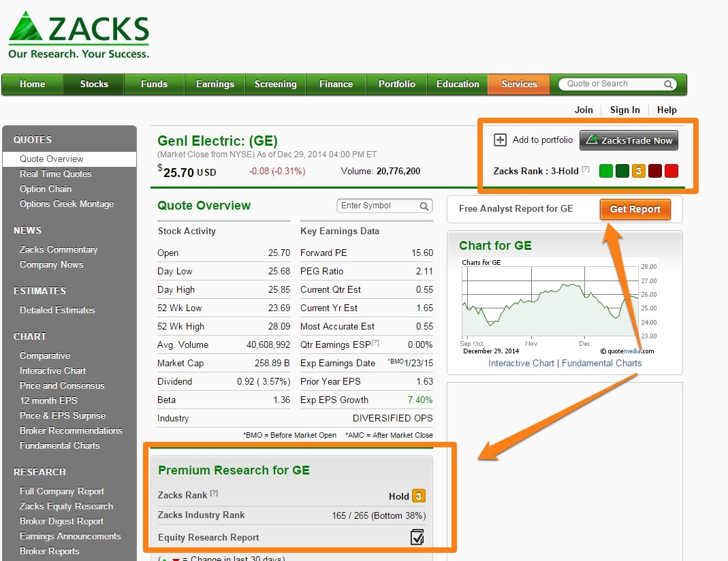
Task: Open the Portfolio tab
Action: [396, 84]
